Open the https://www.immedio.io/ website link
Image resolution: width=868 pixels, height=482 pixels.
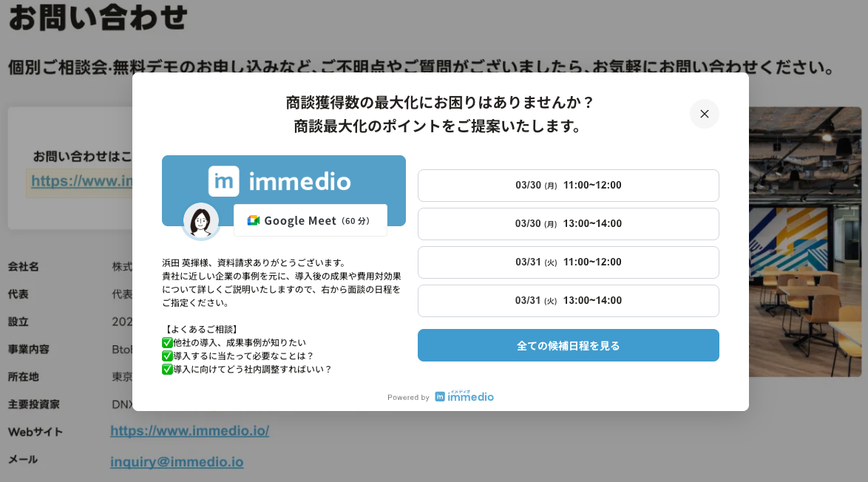tap(189, 430)
